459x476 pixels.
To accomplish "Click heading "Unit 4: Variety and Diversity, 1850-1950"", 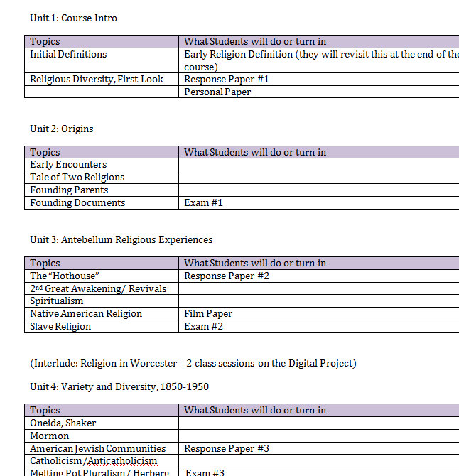I will pyautogui.click(x=119, y=386).
